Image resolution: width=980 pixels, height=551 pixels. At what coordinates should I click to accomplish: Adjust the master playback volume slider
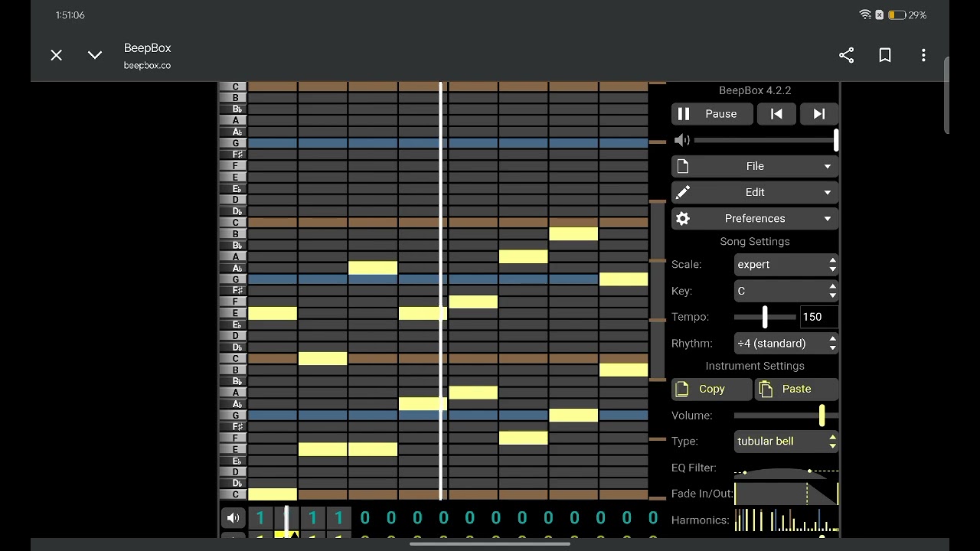tap(766, 140)
